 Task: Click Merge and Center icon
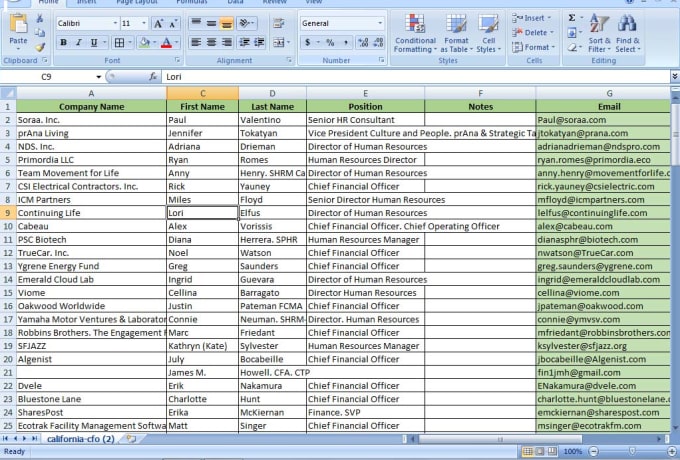point(278,42)
